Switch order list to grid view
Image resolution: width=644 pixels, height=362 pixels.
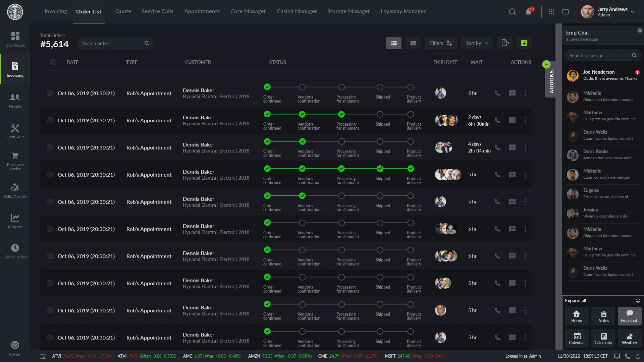413,43
